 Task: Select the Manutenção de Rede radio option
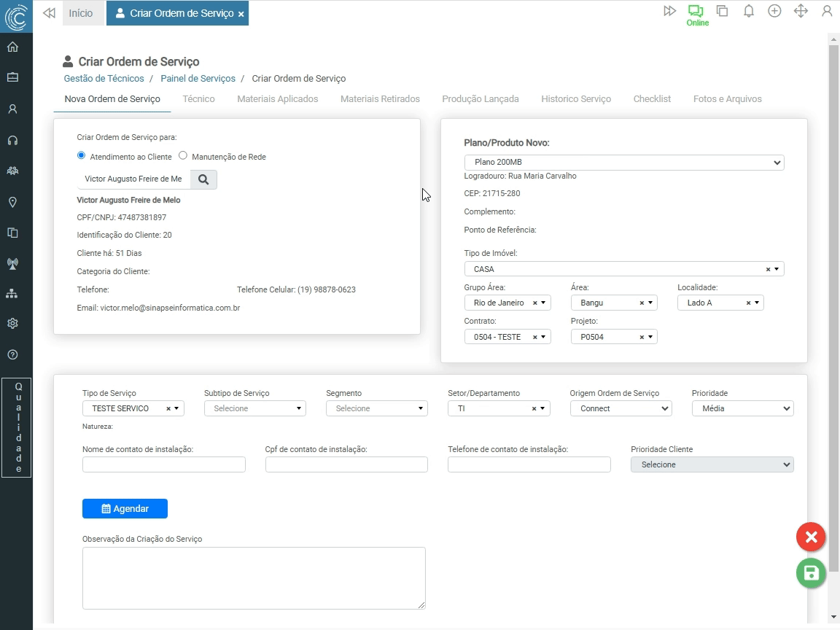(x=183, y=155)
